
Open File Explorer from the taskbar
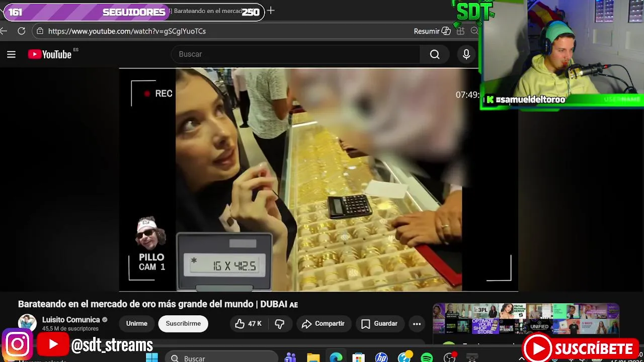point(313,358)
